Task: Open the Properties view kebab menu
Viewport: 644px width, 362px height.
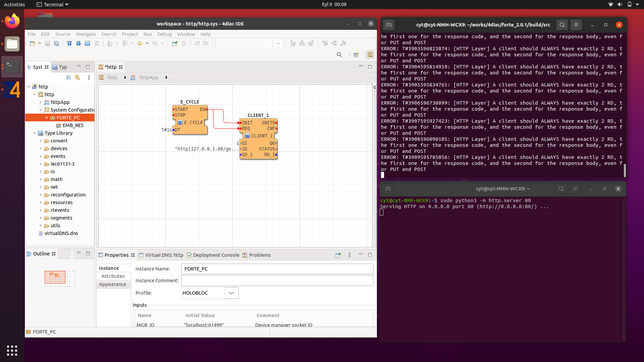Action: 350,255
